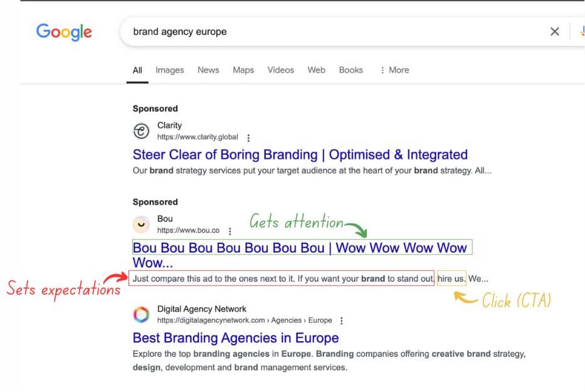Click the Clarity favicon icon

pyautogui.click(x=141, y=131)
